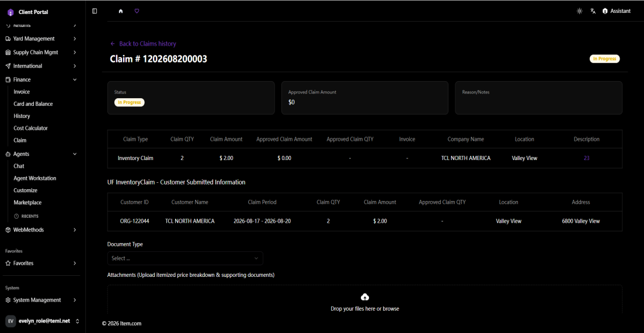Click the System Management gear icon

(8, 300)
